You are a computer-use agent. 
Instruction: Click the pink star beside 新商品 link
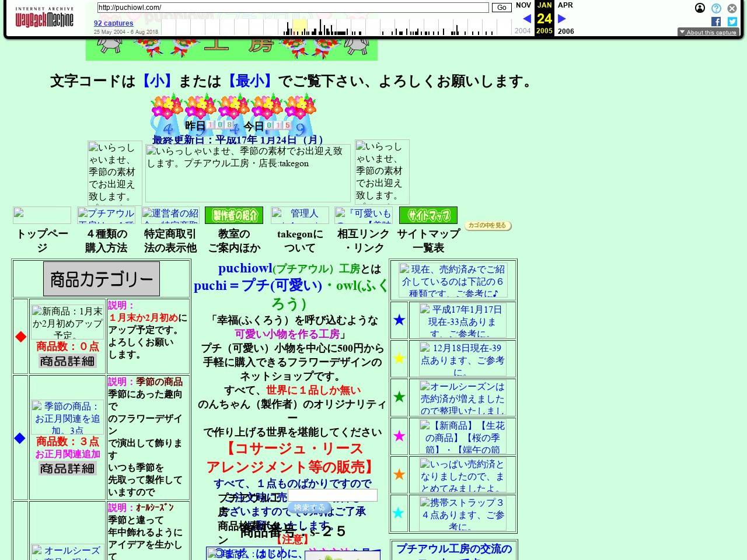pos(399,436)
